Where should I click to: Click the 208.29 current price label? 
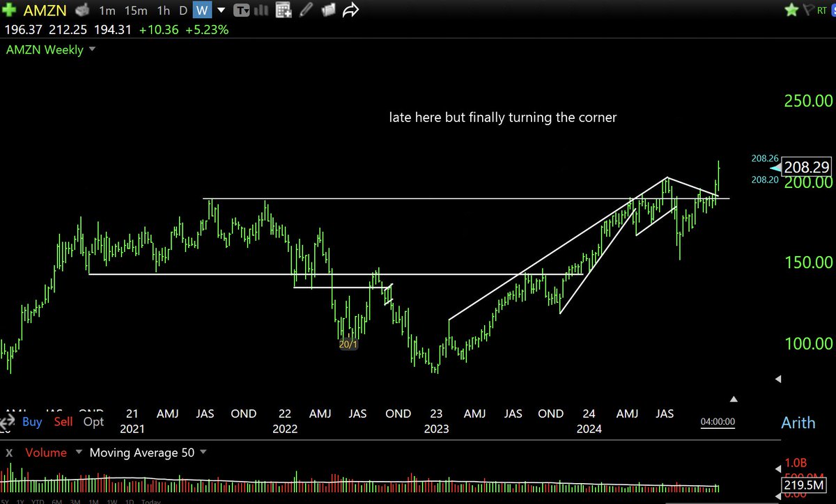click(x=806, y=167)
